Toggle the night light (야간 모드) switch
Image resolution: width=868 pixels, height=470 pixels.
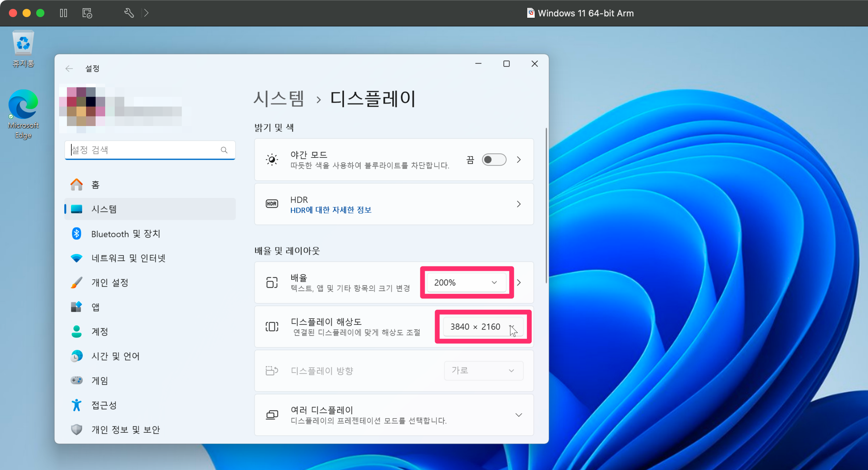click(x=494, y=160)
